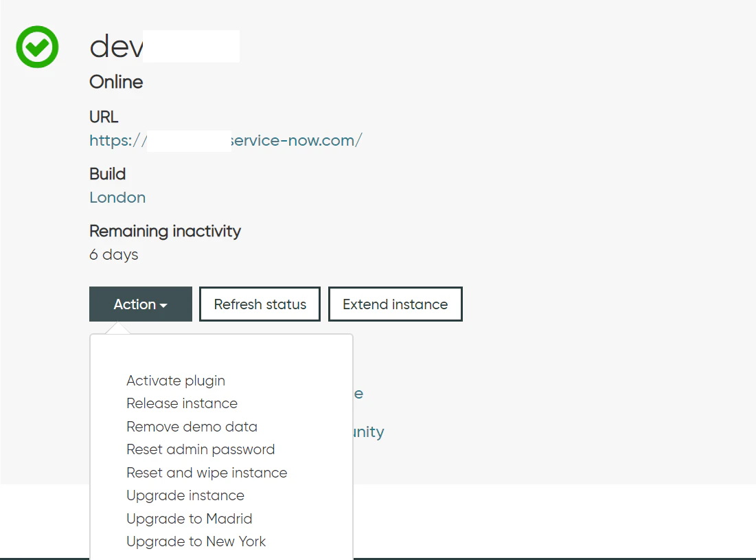Select Activate plugin from the Action menu
The image size is (756, 560).
176,381
